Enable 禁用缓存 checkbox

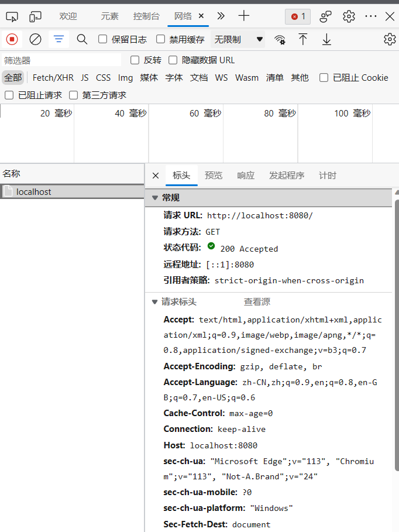click(160, 39)
